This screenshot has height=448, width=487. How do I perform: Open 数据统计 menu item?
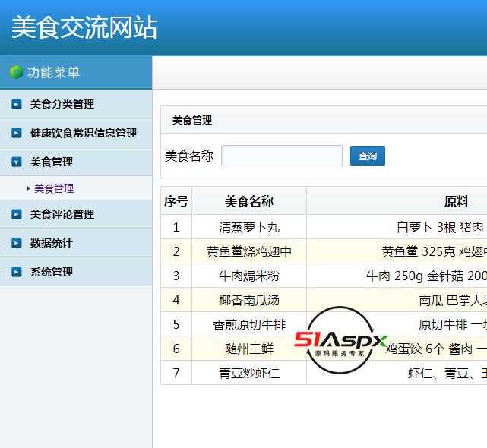52,243
